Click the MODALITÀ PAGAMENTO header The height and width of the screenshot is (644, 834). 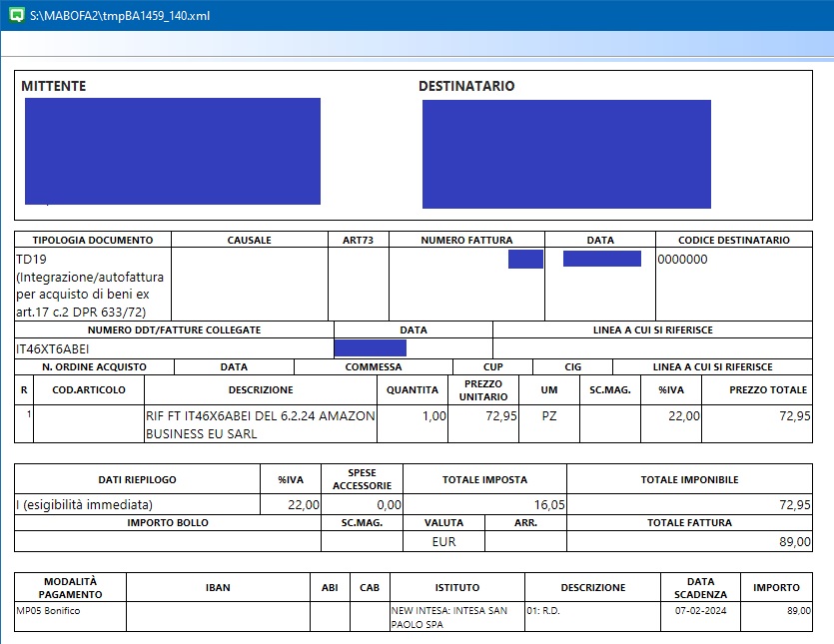coord(70,588)
